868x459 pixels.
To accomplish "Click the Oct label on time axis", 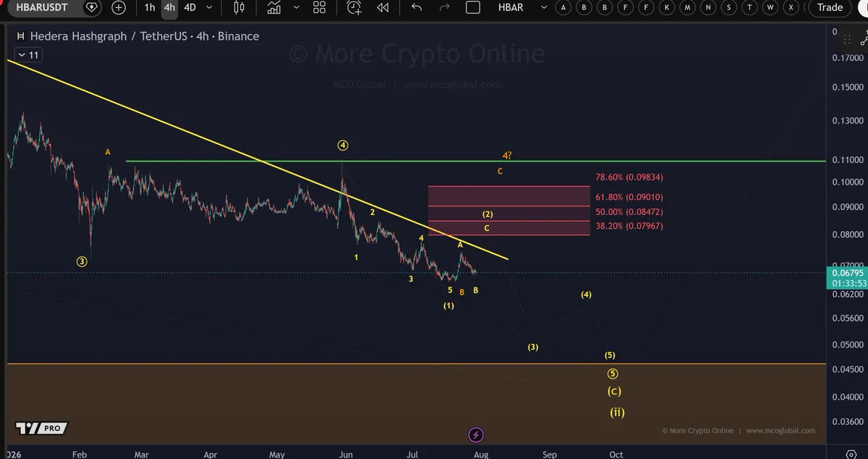I will (x=616, y=454).
